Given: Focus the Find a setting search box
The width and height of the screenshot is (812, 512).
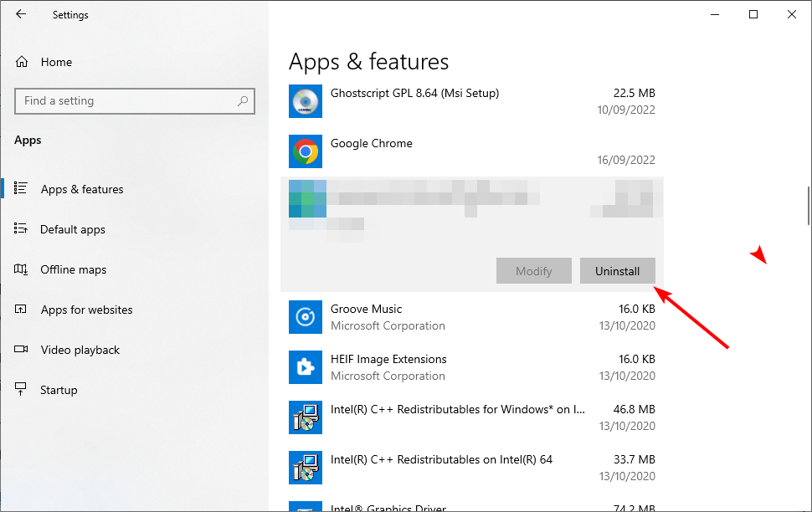Looking at the screenshot, I should click(135, 101).
